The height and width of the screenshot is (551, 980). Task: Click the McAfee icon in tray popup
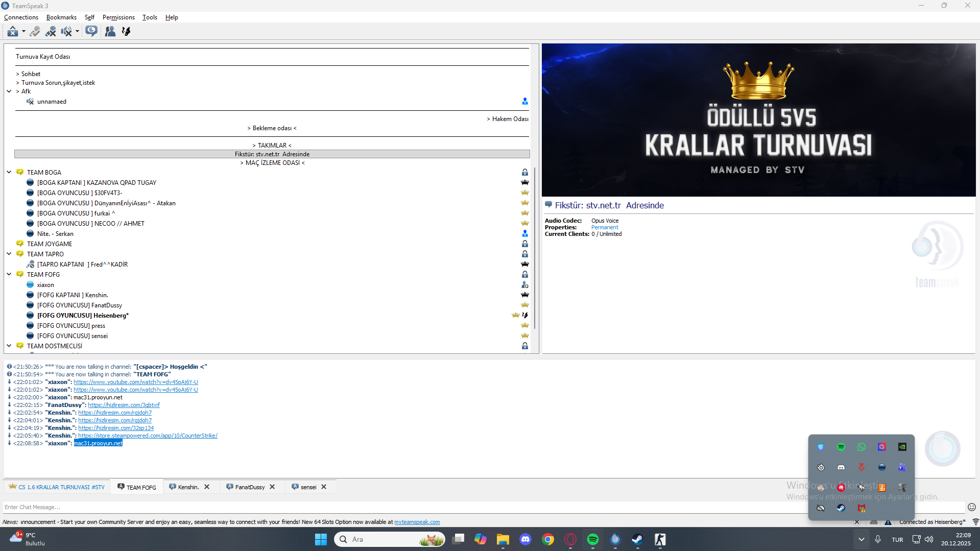[x=862, y=508]
